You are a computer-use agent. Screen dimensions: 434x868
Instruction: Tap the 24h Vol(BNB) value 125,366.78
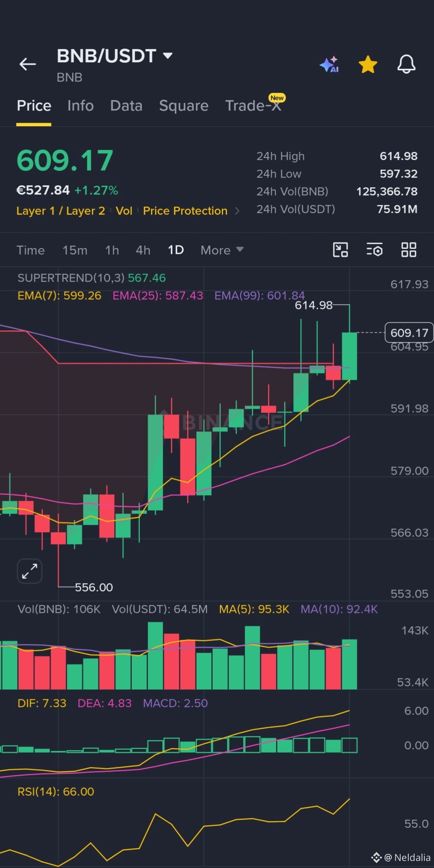point(387,191)
